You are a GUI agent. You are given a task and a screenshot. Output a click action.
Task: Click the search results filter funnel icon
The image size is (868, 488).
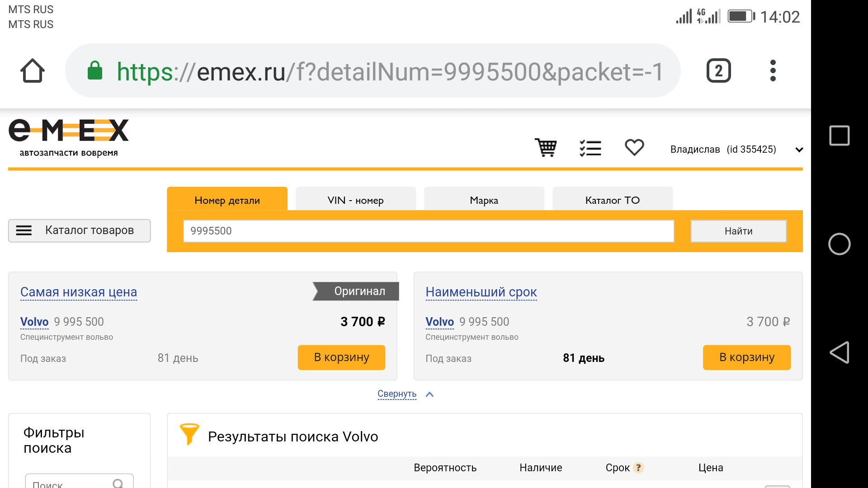point(189,434)
